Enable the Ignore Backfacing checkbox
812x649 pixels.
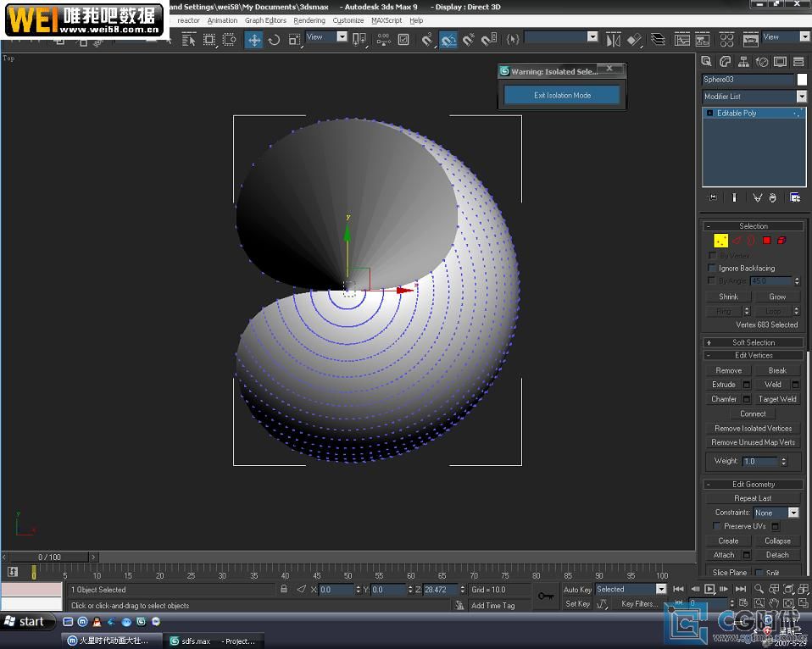coord(711,268)
